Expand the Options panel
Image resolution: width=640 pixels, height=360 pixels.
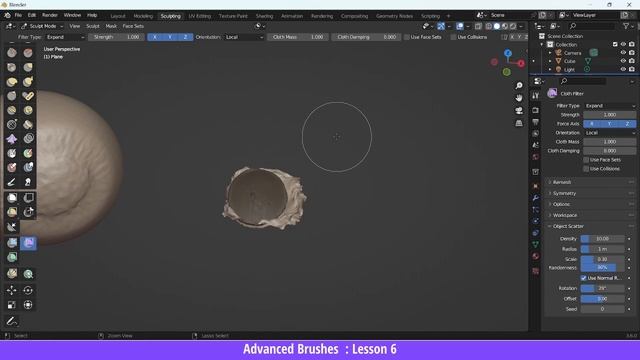point(561,204)
